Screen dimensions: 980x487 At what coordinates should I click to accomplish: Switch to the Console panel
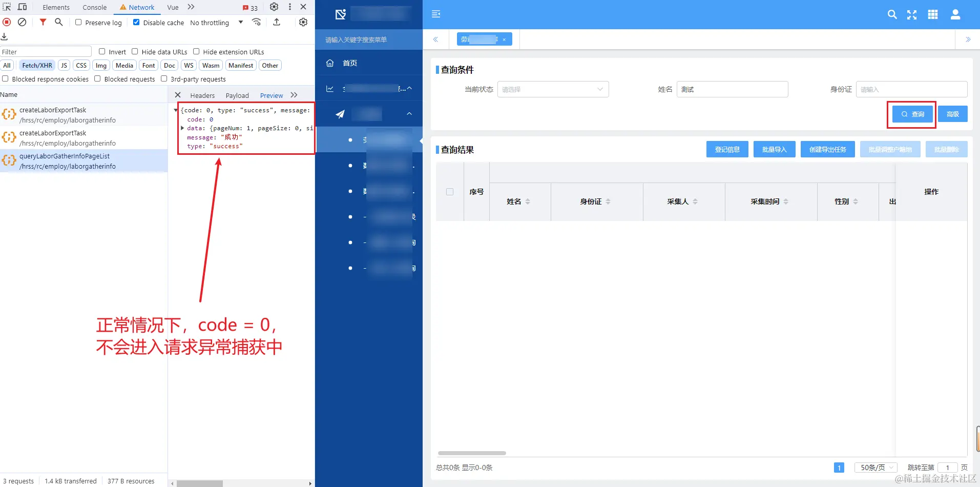95,7
